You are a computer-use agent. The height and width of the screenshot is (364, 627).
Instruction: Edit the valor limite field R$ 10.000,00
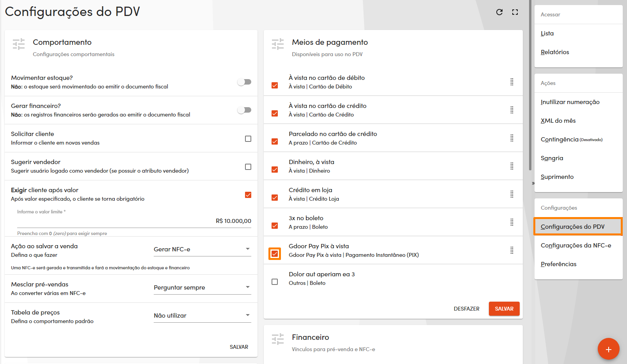tap(134, 221)
